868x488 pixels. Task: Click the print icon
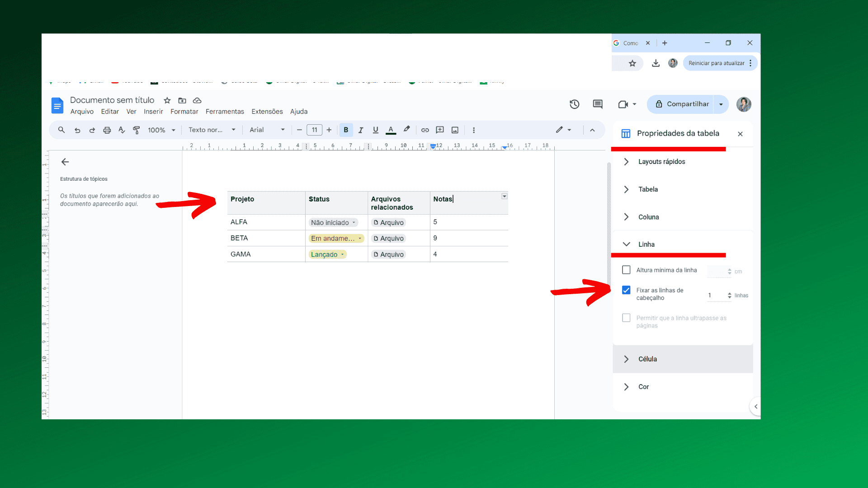(x=107, y=130)
